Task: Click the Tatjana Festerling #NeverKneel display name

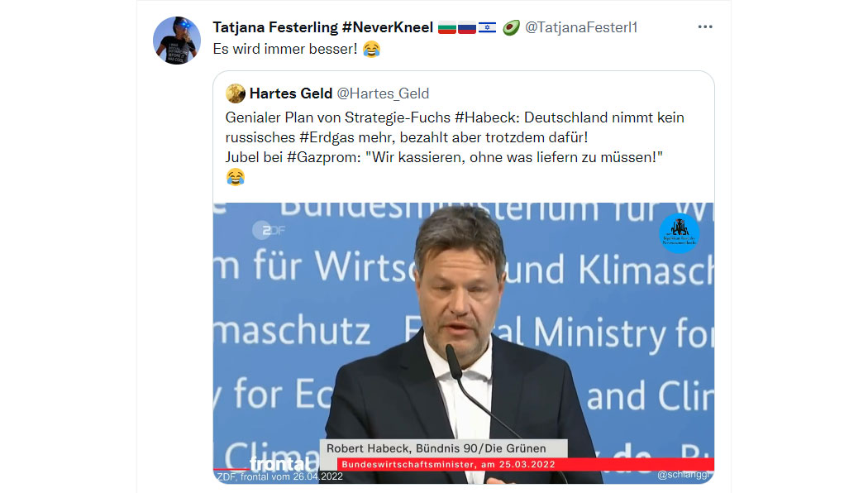Action: click(x=322, y=27)
